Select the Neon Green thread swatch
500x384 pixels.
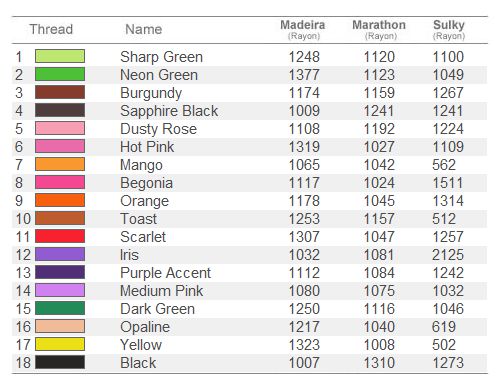click(x=60, y=74)
